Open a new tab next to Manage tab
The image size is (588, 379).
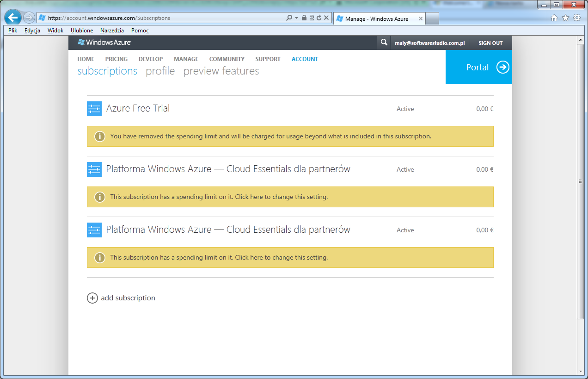(432, 19)
